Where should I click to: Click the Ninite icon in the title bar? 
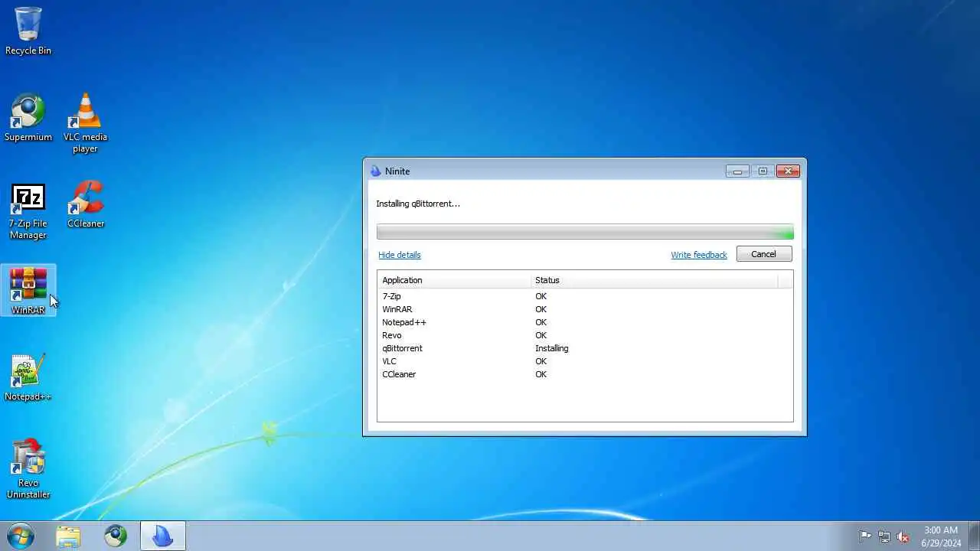[375, 171]
